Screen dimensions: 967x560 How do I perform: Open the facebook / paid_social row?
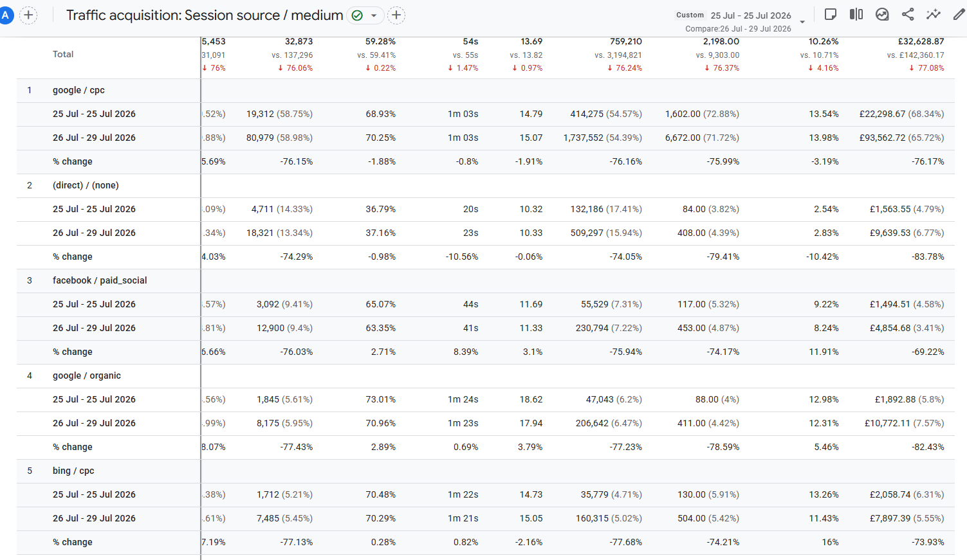click(x=485, y=281)
